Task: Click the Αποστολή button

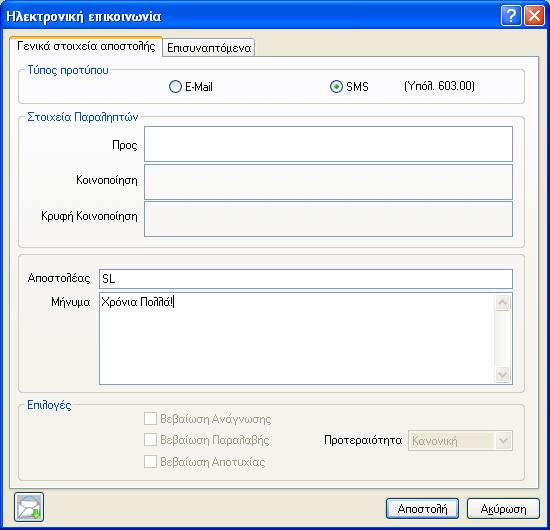Action: pyautogui.click(x=422, y=509)
